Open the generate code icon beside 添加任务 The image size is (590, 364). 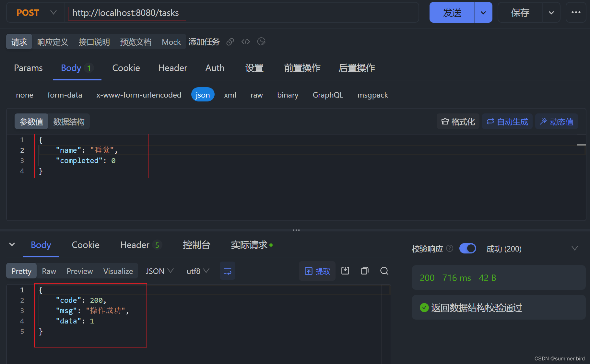(246, 42)
